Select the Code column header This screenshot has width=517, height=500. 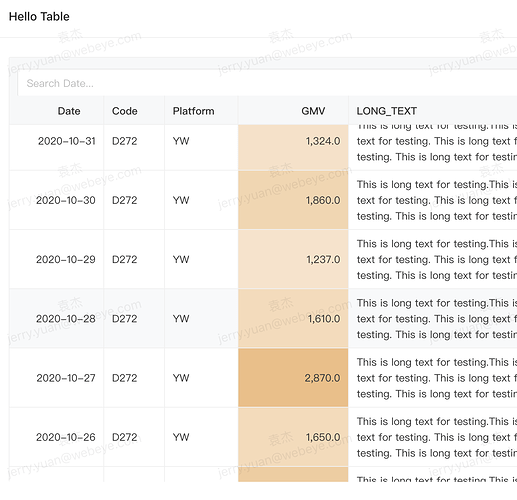[125, 111]
